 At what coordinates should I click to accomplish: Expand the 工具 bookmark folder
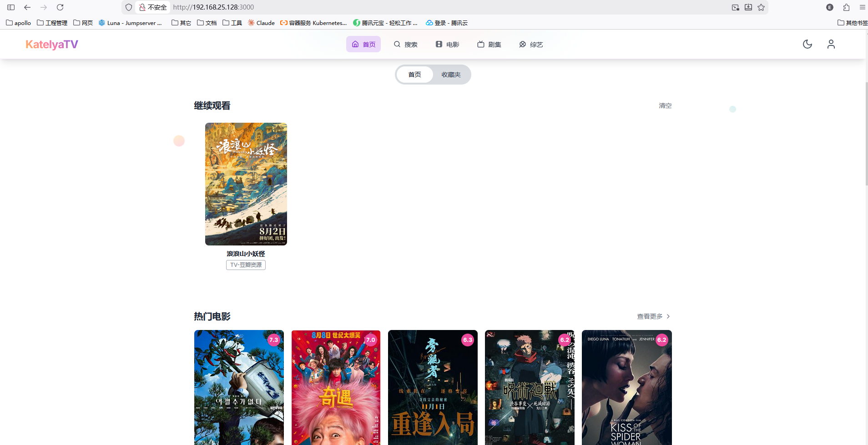(x=232, y=23)
